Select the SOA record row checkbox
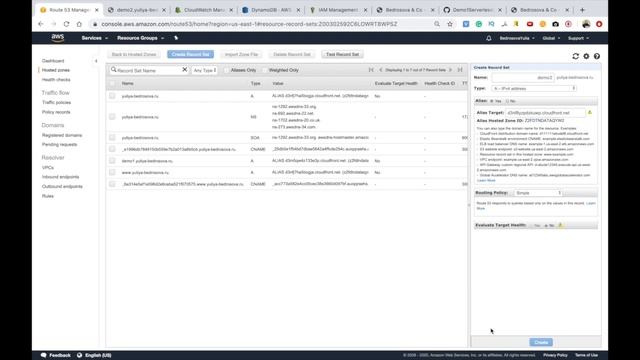The width and height of the screenshot is (640, 360). 112,138
